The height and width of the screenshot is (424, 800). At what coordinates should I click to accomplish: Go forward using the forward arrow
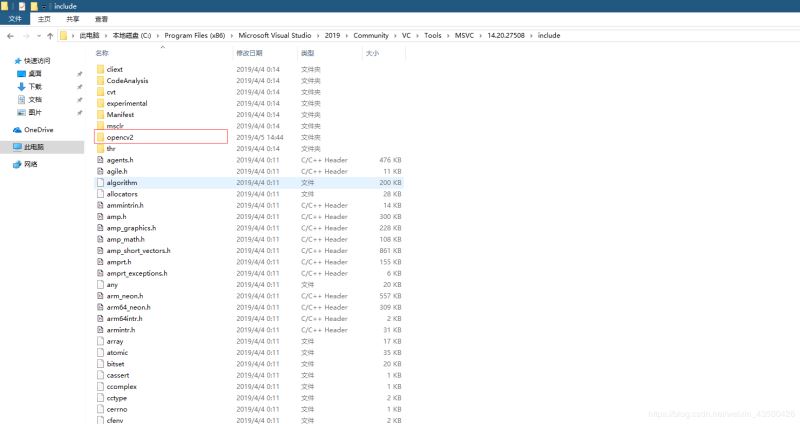27,36
